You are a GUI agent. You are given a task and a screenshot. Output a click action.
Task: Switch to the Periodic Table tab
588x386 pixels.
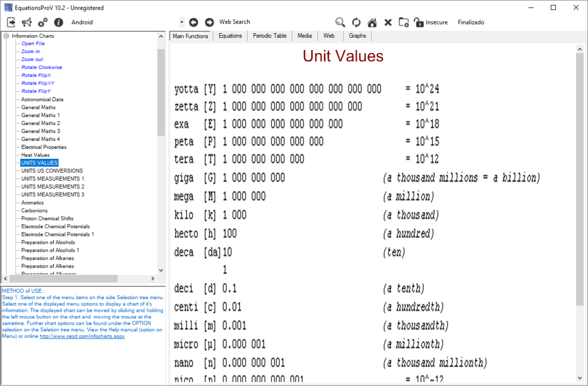point(270,36)
